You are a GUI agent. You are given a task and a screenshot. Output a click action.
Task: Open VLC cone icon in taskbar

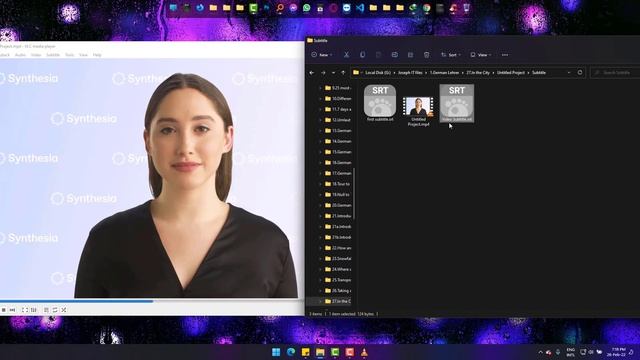[x=364, y=352]
